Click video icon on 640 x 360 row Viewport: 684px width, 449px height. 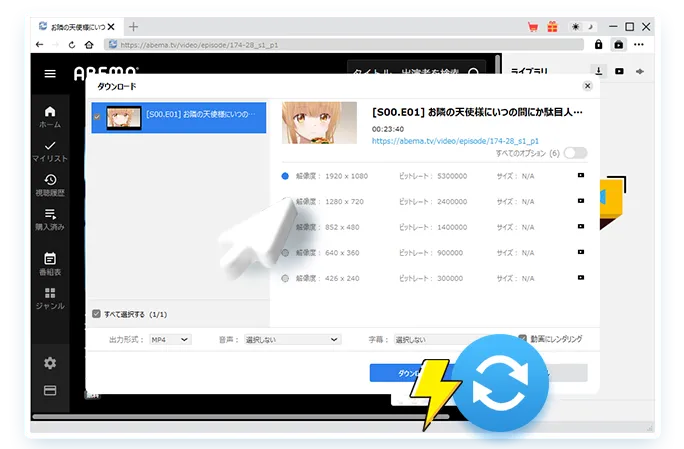[x=581, y=252]
